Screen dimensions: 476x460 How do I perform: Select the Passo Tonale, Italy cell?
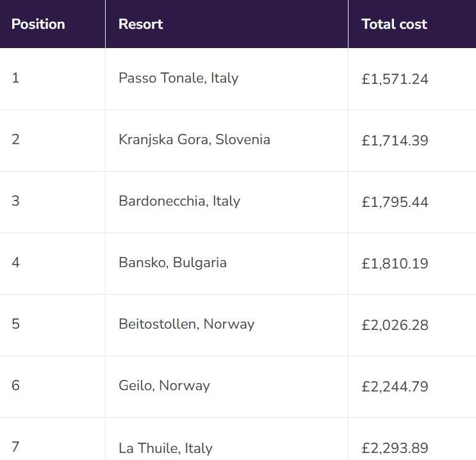pos(226,79)
